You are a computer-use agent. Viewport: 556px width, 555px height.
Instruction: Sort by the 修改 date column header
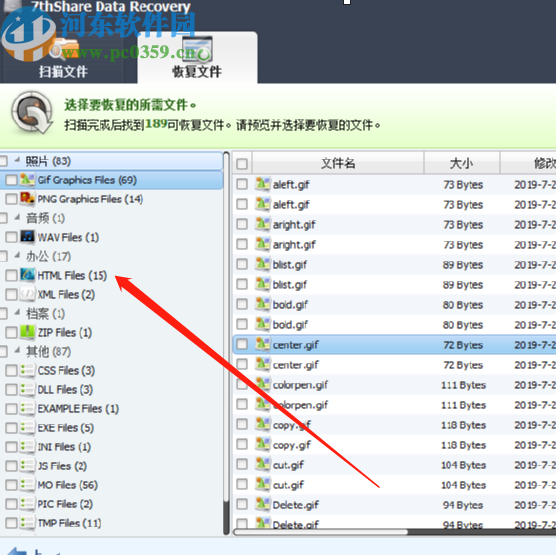pyautogui.click(x=528, y=163)
